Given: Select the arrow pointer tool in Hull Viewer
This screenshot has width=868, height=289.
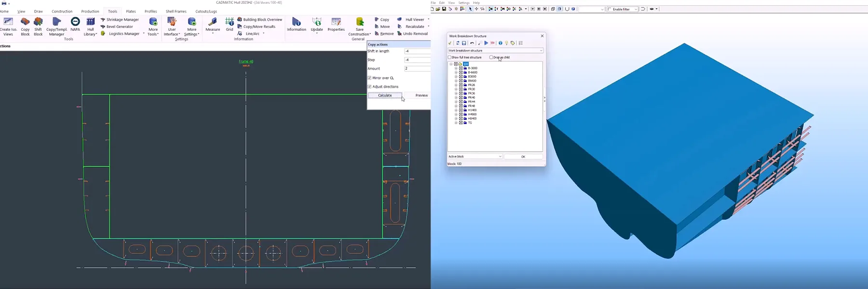Looking at the screenshot, I should pos(470,9).
